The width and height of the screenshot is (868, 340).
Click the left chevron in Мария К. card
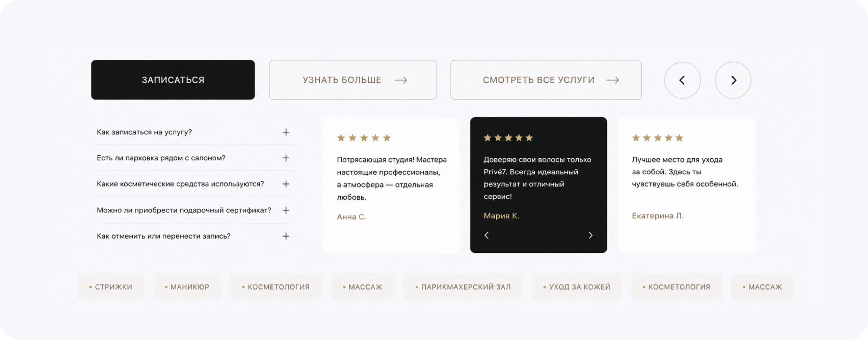487,235
